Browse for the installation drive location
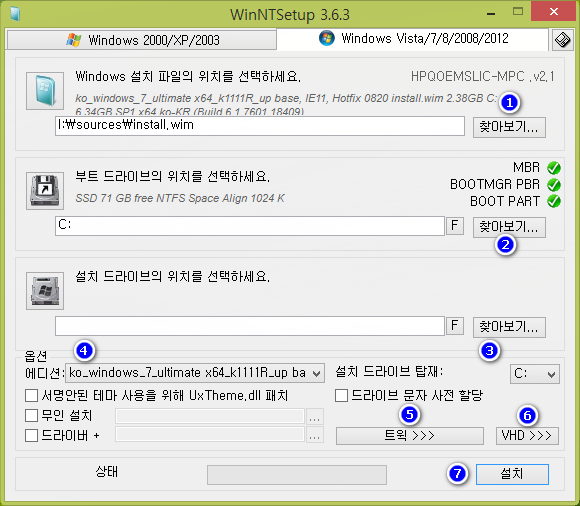This screenshot has height=506, width=580. pos(509,327)
